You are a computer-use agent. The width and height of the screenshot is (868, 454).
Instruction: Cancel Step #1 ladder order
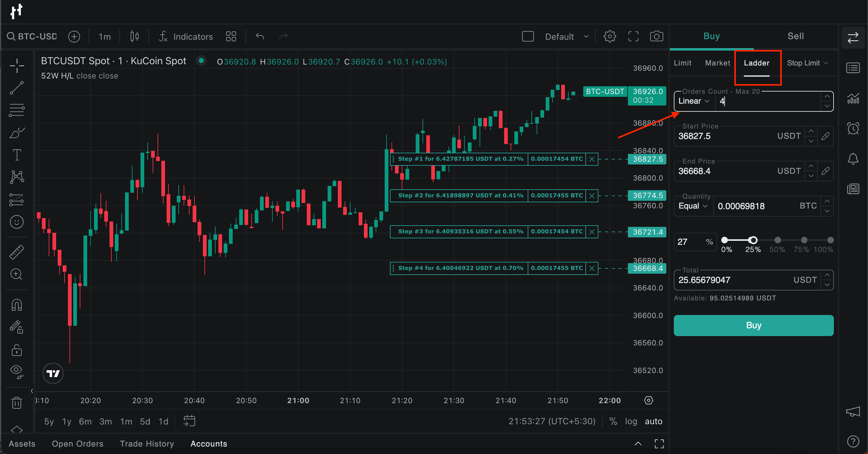[x=592, y=159]
